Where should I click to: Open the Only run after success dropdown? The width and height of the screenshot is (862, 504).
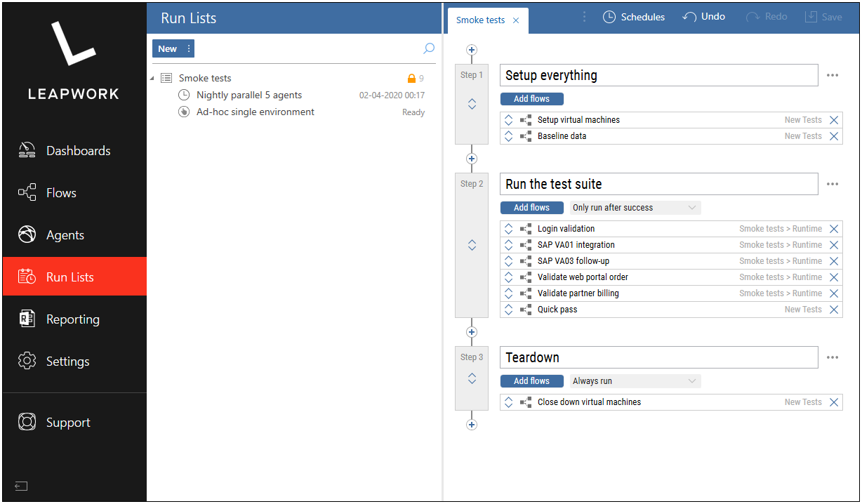point(634,207)
